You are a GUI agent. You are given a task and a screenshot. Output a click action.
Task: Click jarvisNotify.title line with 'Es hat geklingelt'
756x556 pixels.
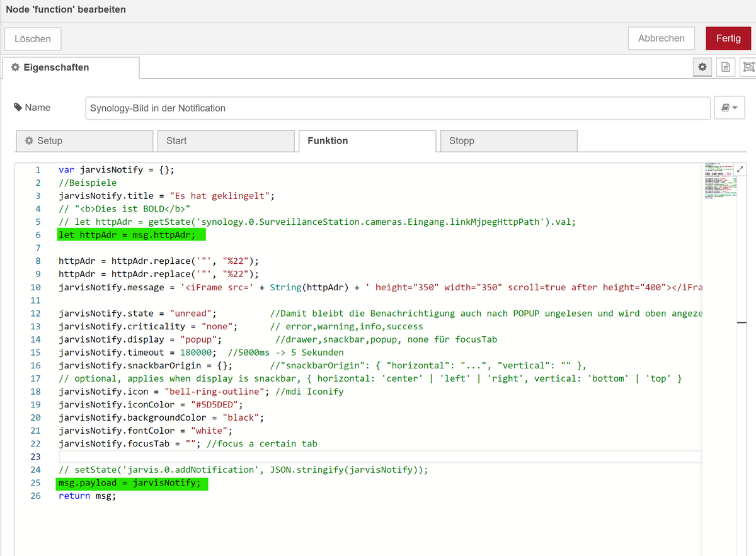[x=167, y=196]
